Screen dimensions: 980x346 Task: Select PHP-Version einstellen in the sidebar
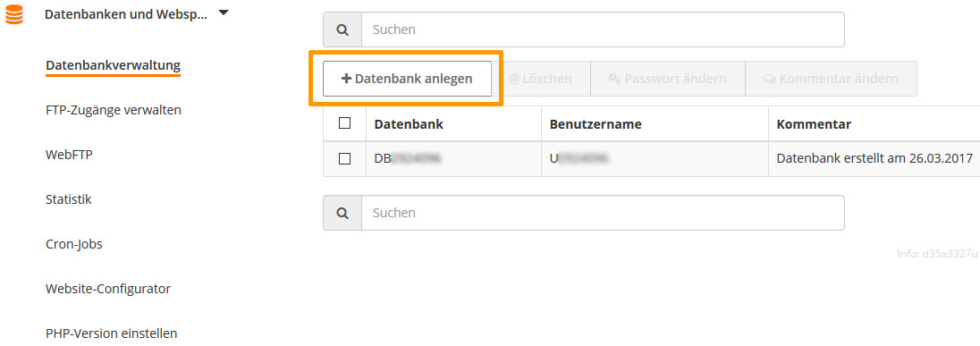click(x=111, y=333)
